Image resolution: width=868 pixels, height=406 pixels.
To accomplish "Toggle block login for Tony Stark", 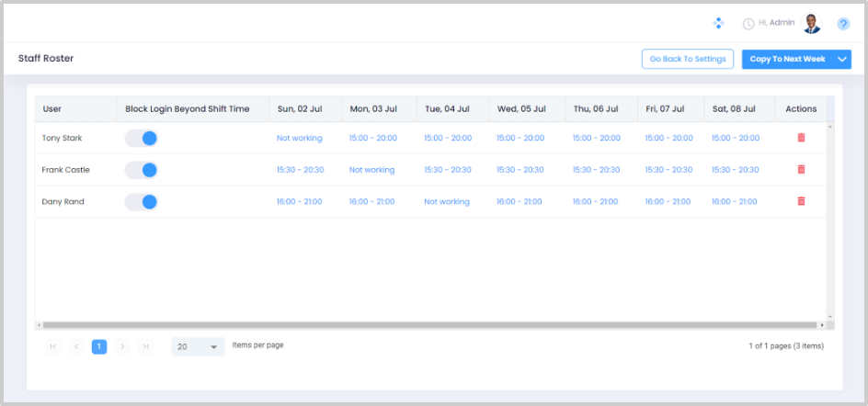I will (x=142, y=138).
